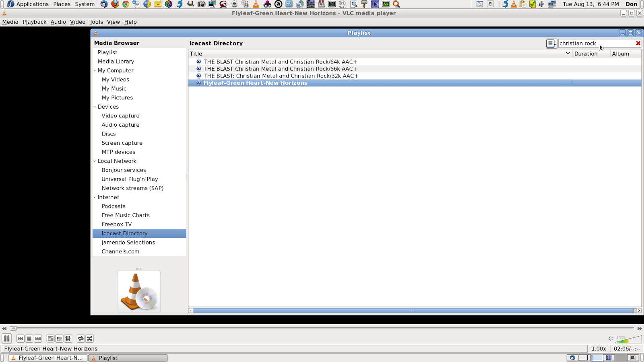
Task: Pause playback with the pause button
Action: pyautogui.click(x=7, y=339)
